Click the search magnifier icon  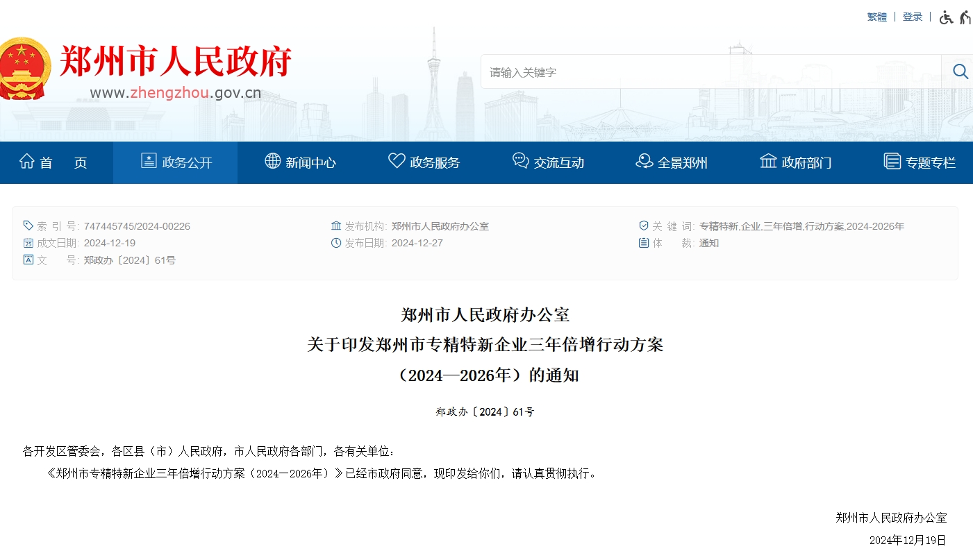click(960, 71)
